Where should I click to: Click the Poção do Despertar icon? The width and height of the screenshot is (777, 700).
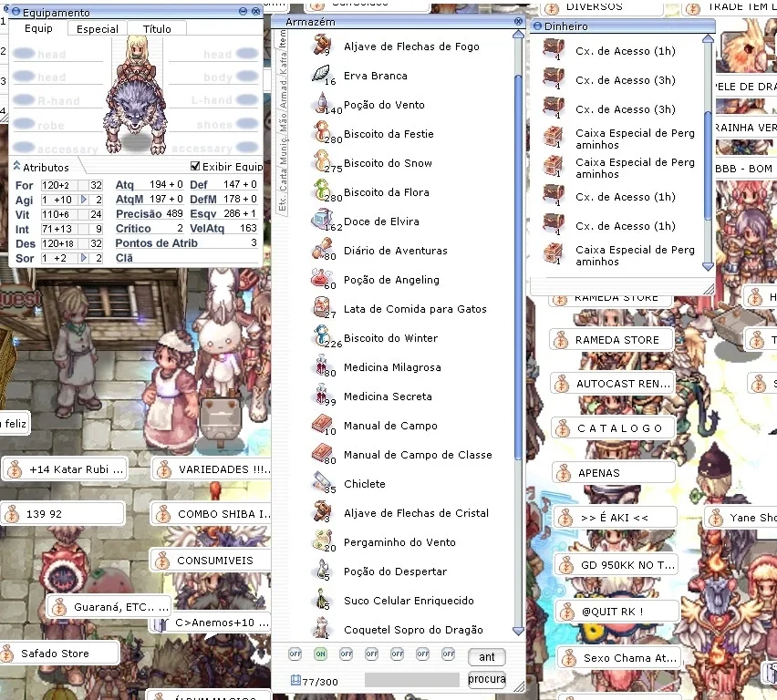pos(322,570)
